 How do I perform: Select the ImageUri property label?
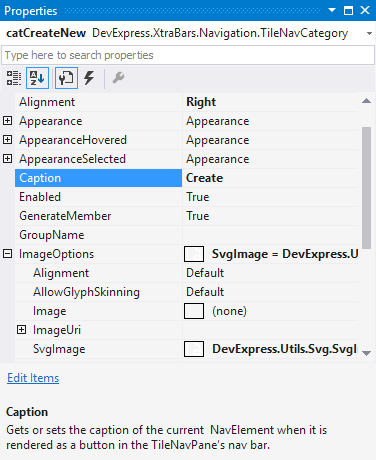click(57, 330)
